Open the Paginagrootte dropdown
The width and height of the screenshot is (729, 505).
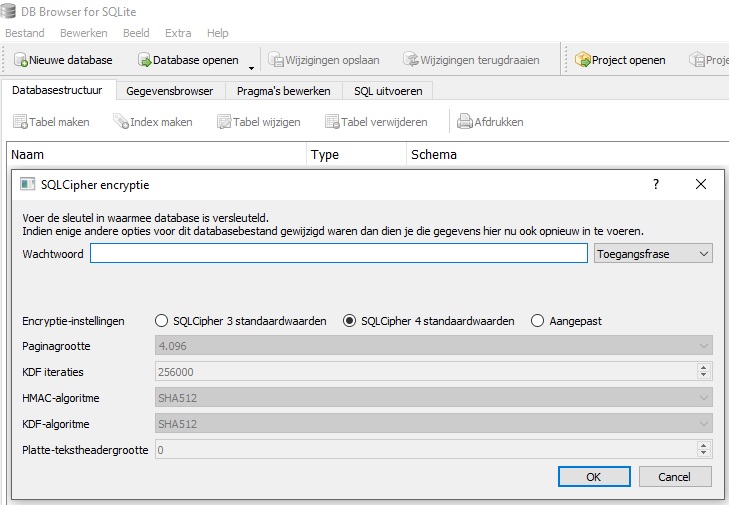[x=433, y=346]
